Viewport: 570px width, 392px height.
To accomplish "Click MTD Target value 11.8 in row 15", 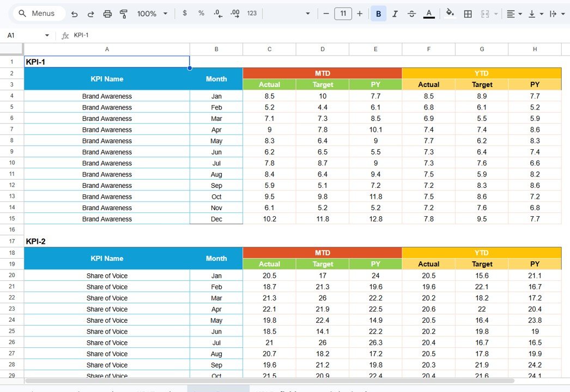I will pyautogui.click(x=323, y=219).
